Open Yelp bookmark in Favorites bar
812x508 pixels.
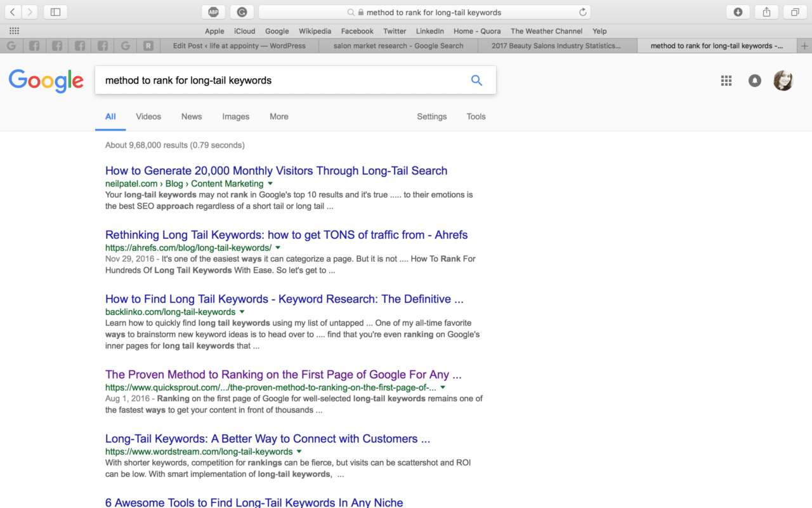(x=599, y=31)
